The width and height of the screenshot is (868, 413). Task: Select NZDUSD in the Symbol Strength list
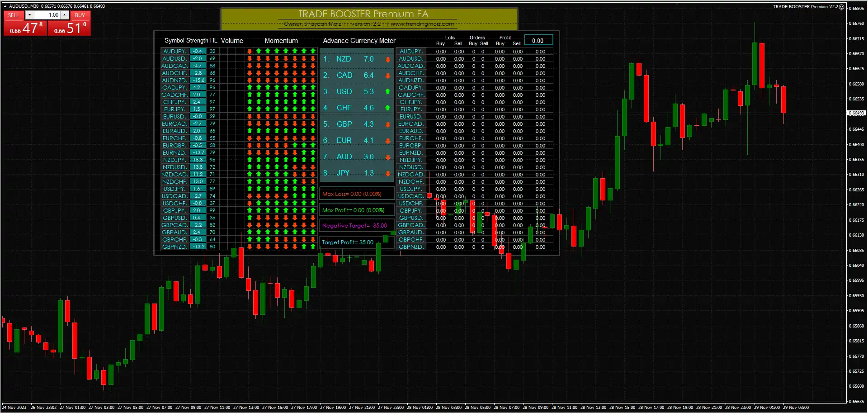[175, 167]
